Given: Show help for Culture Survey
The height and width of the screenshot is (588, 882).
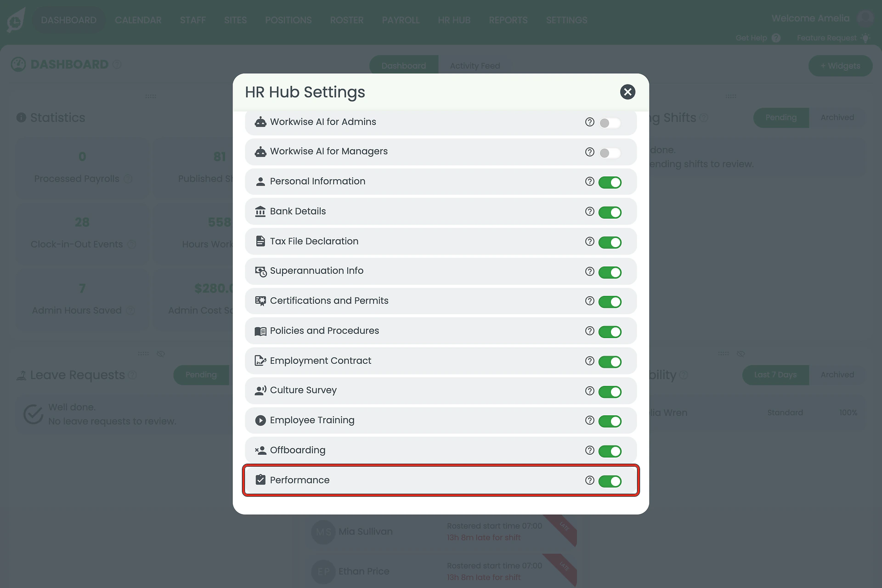Looking at the screenshot, I should pos(590,390).
